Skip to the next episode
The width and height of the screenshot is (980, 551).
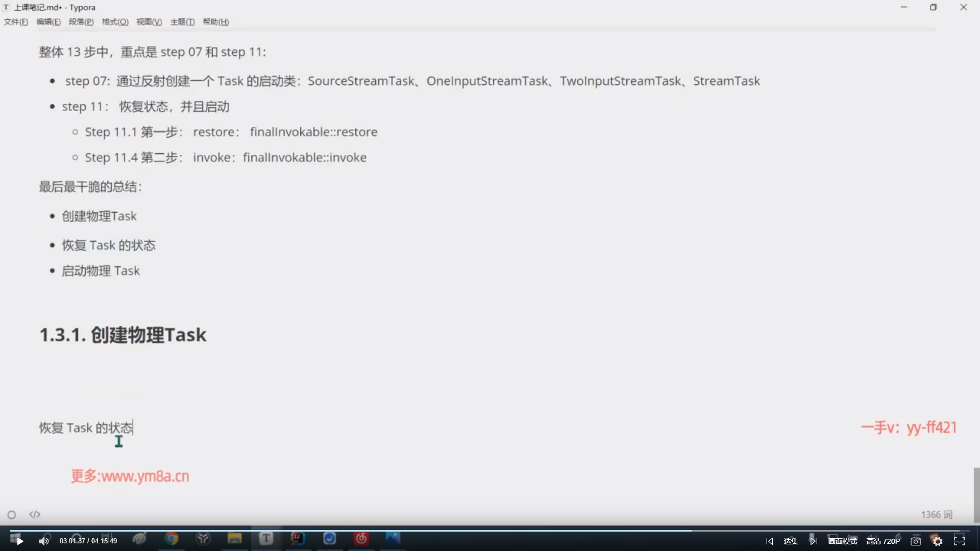[813, 541]
